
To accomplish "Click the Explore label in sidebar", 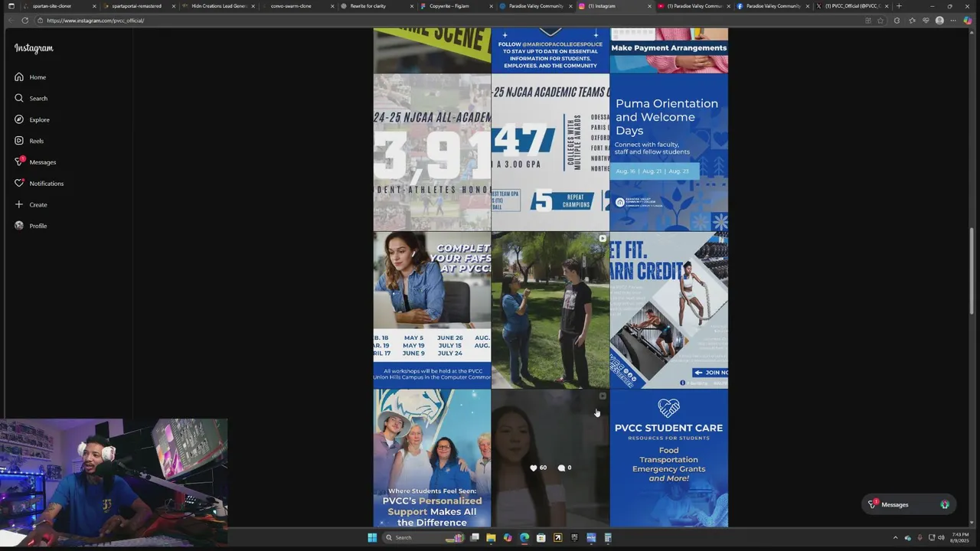I will (x=39, y=120).
